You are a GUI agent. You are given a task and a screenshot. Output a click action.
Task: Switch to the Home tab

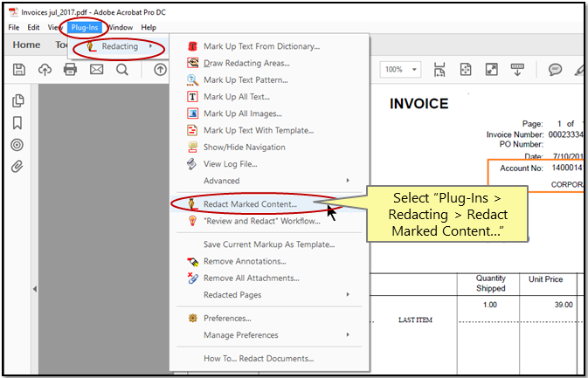[x=26, y=45]
